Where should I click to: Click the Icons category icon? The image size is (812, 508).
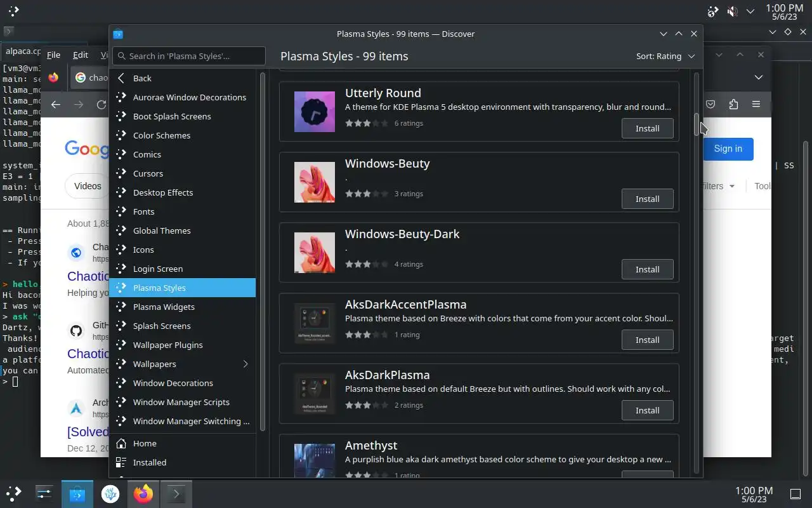(121, 250)
